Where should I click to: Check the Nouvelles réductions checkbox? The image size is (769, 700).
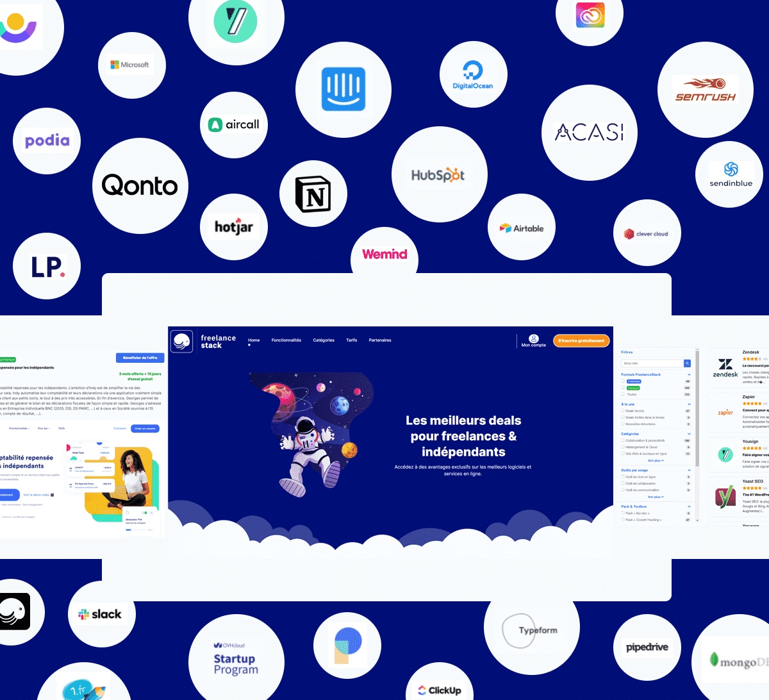[x=622, y=424]
